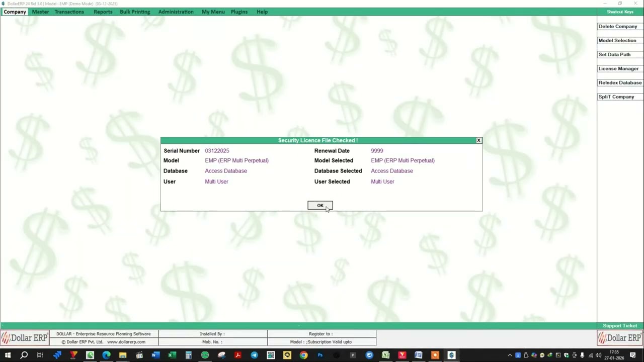Click the Renewal Date value 9999
Screen dimensions: 644x362
point(377,151)
